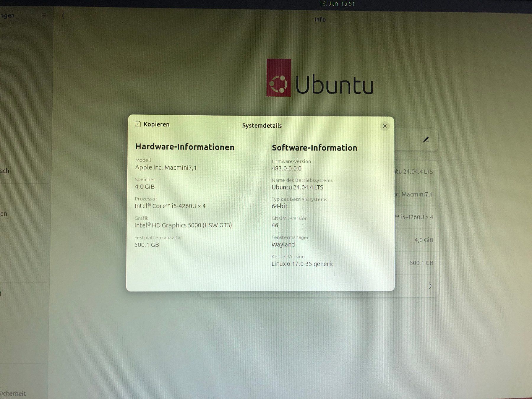Select processor text Intel Core i5-4260U × 4

pos(170,206)
